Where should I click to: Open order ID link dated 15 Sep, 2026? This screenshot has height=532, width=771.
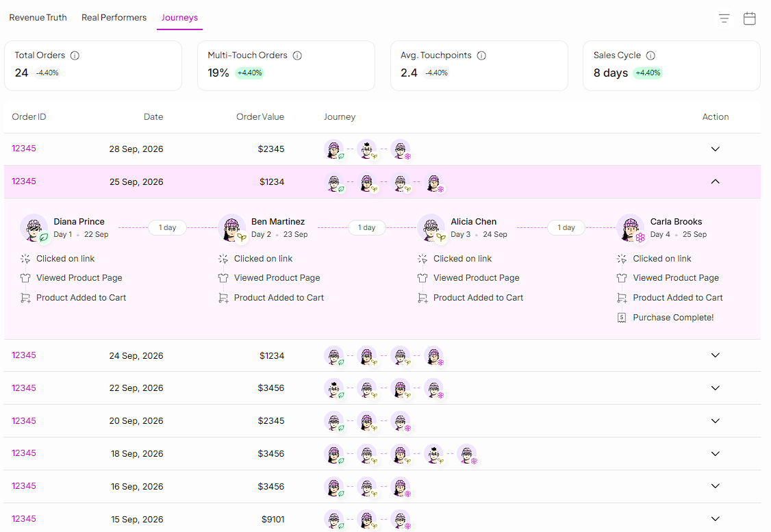point(24,519)
